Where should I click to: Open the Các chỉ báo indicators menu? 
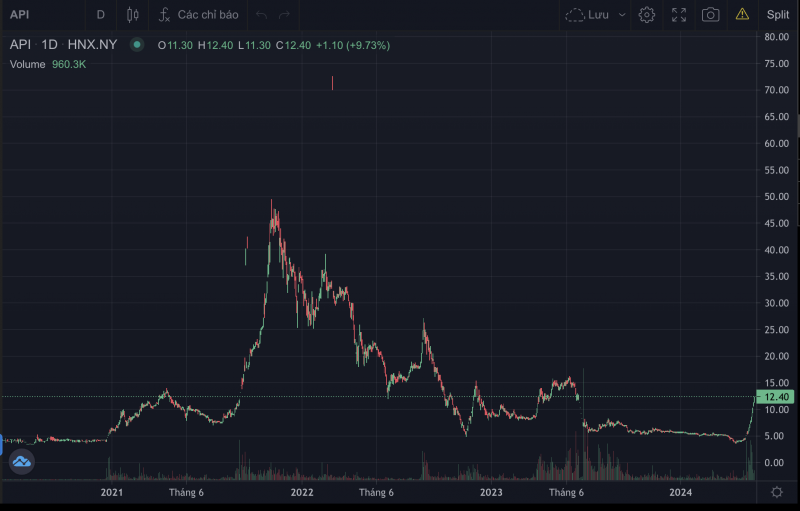tap(198, 14)
